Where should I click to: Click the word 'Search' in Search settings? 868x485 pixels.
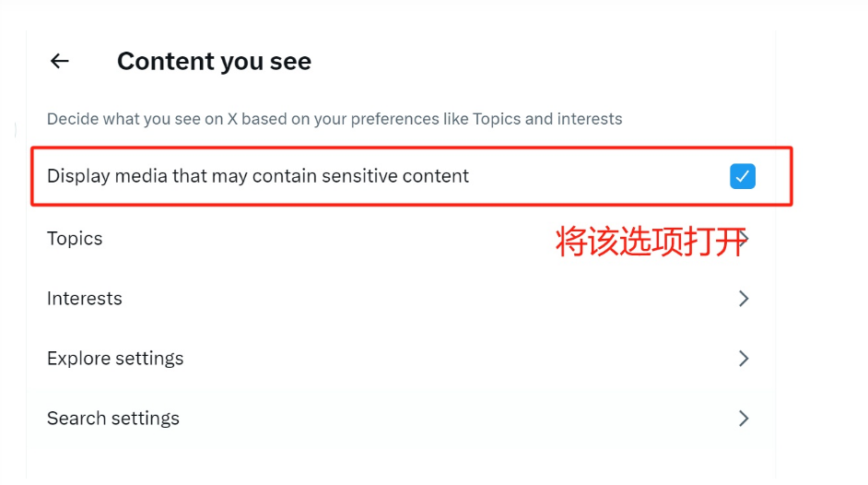[x=74, y=419]
